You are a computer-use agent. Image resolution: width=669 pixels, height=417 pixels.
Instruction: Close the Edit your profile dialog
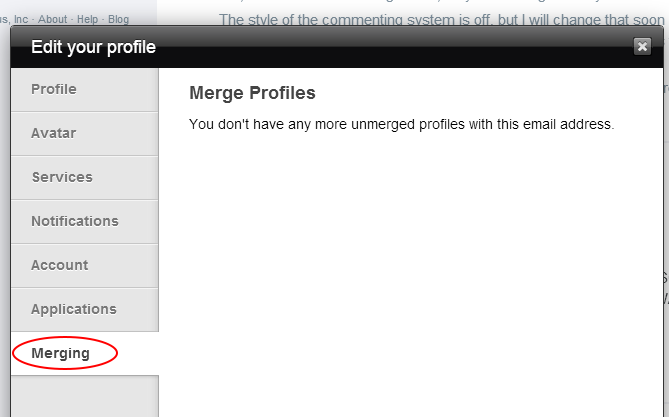(x=642, y=46)
